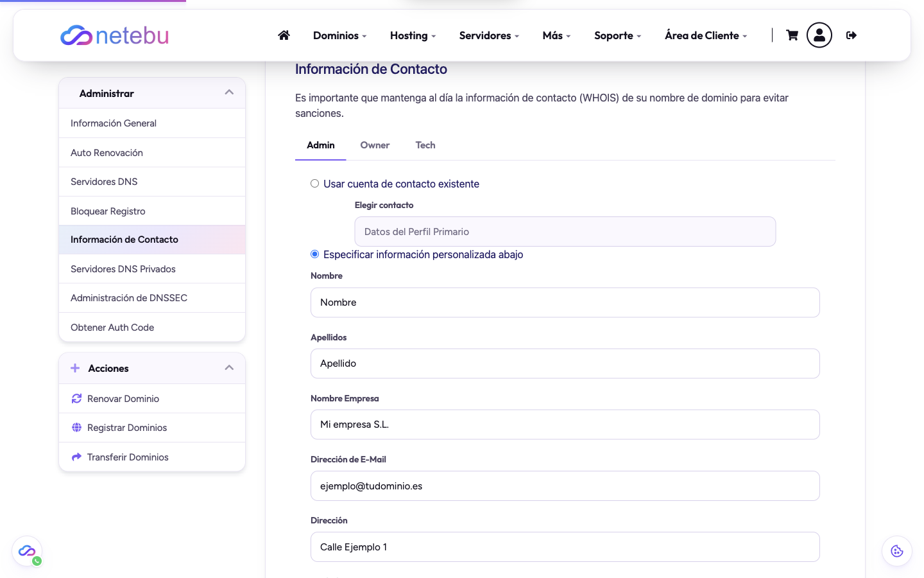924x578 pixels.
Task: Click the plus icon beside Acciones
Action: click(75, 368)
